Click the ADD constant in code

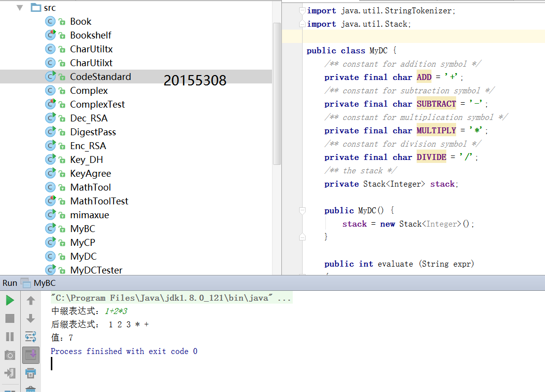point(424,77)
